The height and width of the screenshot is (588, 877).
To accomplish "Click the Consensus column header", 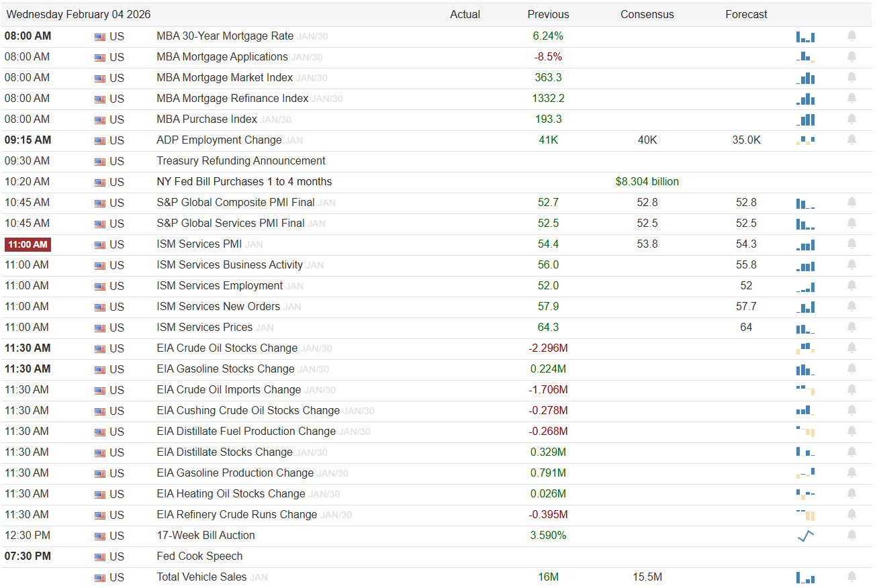I will click(x=647, y=14).
